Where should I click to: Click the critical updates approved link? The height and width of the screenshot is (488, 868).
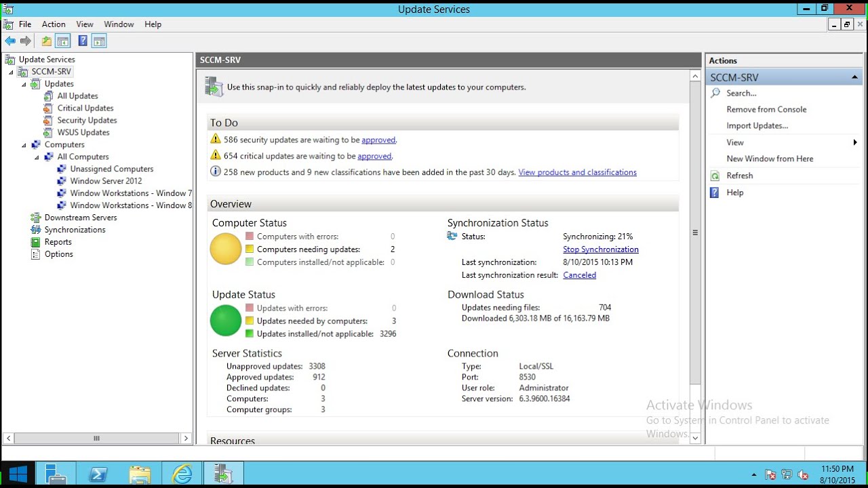pos(374,157)
